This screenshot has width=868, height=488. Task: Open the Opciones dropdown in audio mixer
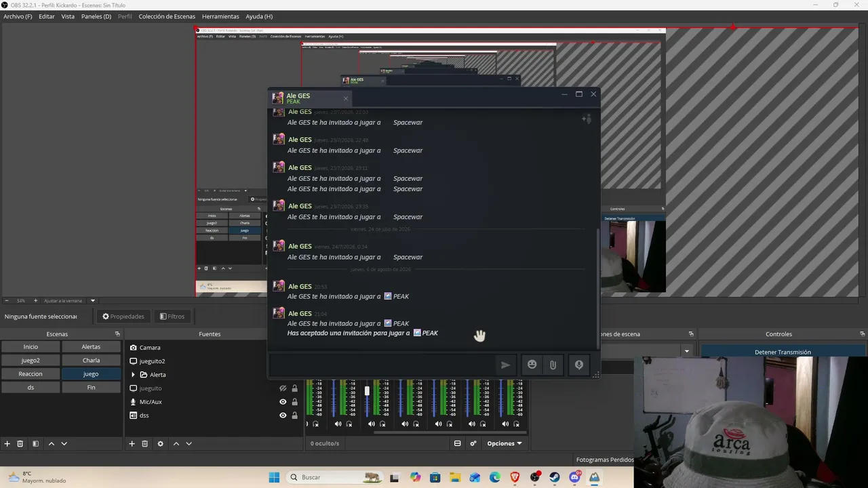coord(505,443)
